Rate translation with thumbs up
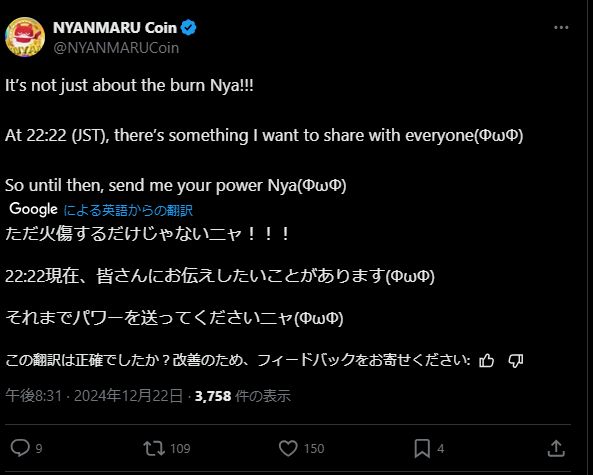593x475 pixels. (486, 360)
